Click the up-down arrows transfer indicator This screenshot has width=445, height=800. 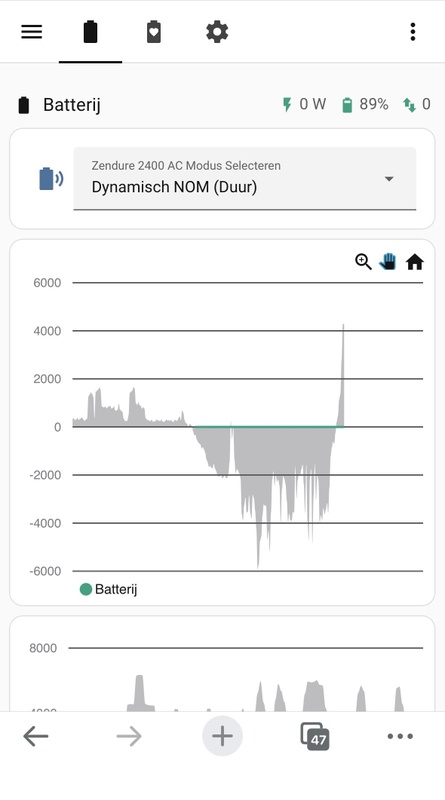click(x=417, y=105)
